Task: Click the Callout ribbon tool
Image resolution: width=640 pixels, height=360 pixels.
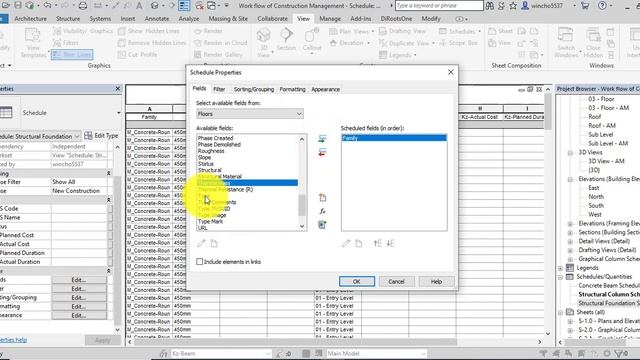Action: tap(312, 41)
